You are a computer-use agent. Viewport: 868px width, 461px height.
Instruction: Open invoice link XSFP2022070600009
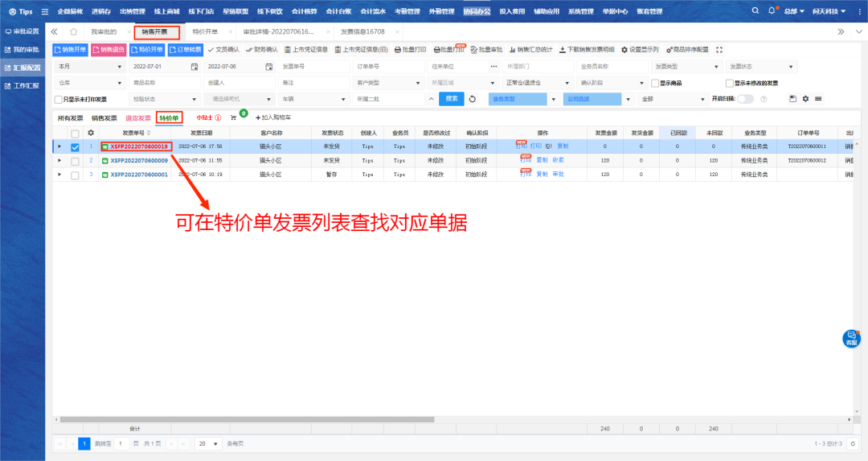138,160
